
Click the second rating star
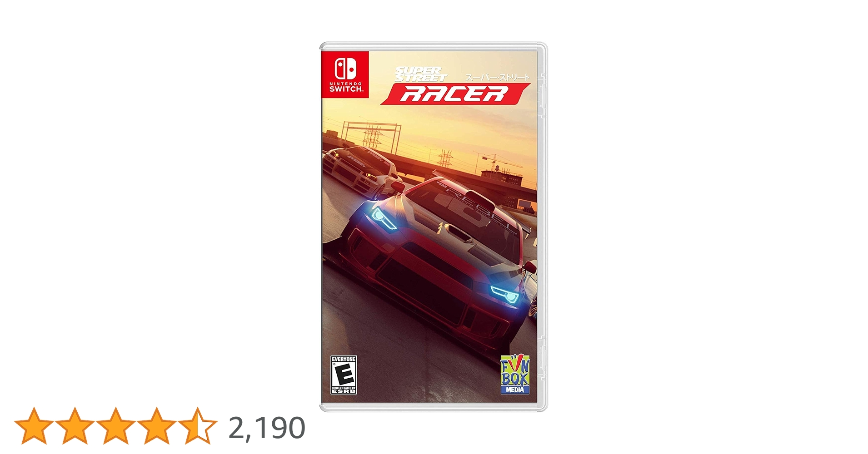pyautogui.click(x=75, y=426)
